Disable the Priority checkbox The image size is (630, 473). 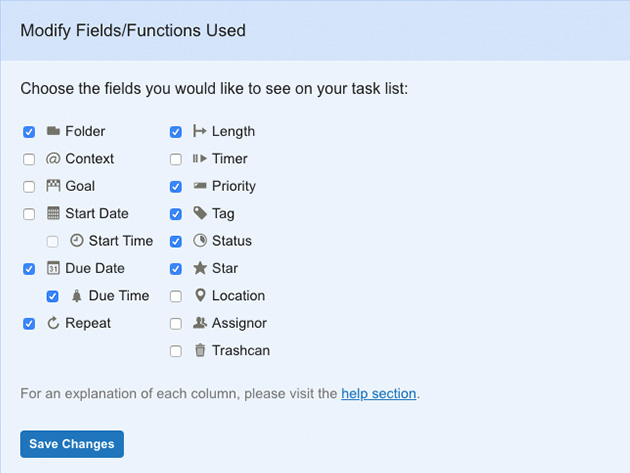pyautogui.click(x=176, y=186)
